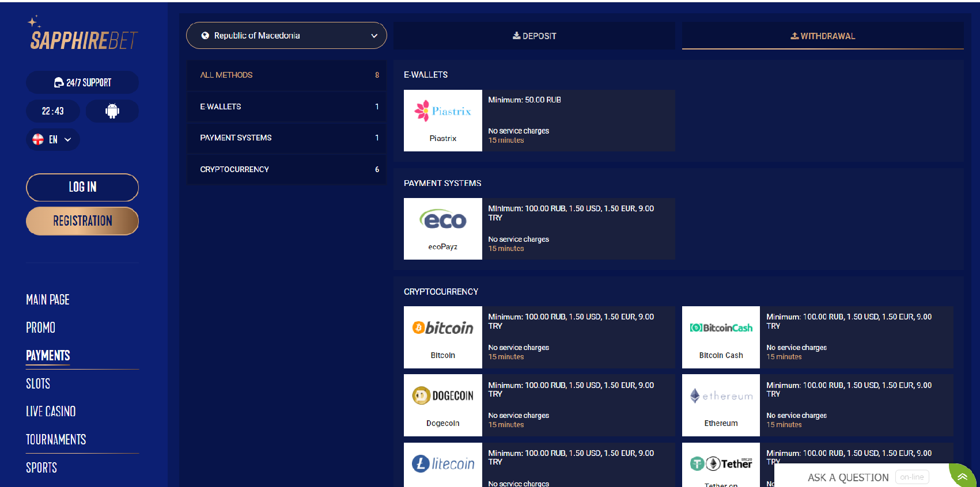Image resolution: width=980 pixels, height=487 pixels.
Task: Open the Sports section
Action: 41,467
